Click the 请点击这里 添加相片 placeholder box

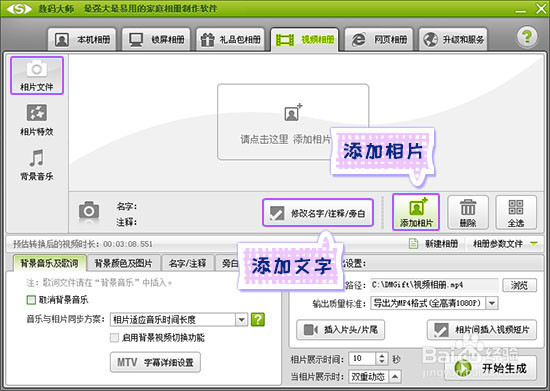(293, 122)
